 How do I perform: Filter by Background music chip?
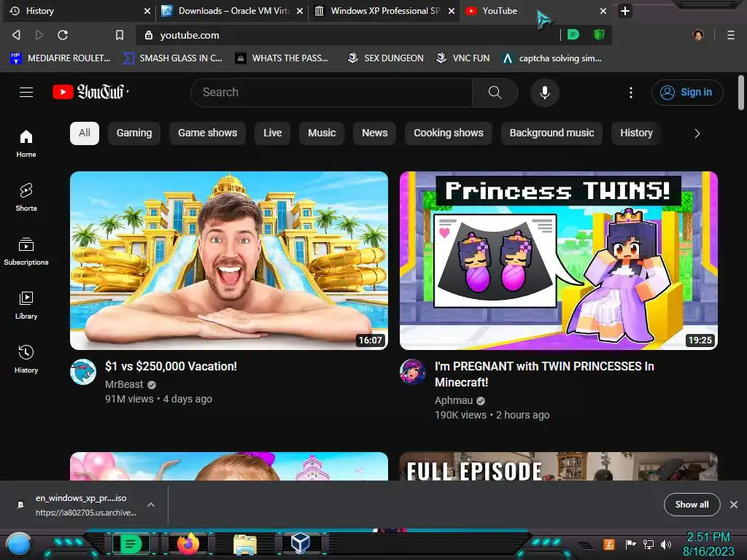click(551, 133)
